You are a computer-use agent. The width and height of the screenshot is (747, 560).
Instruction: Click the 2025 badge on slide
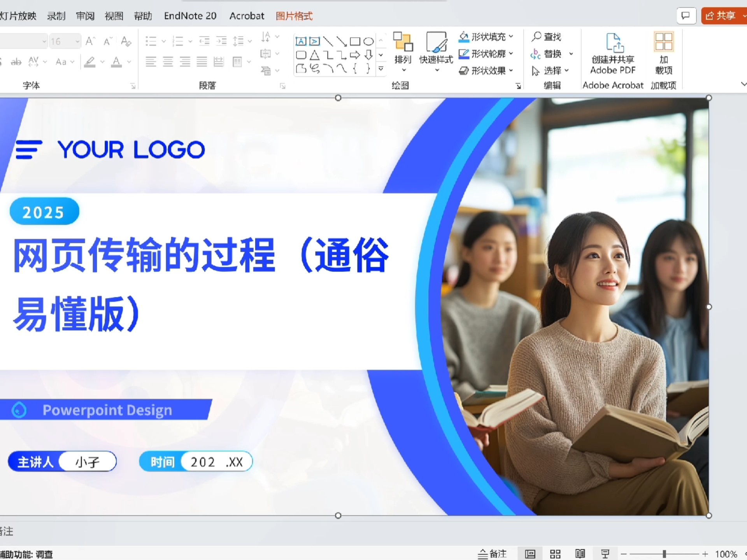[44, 212]
